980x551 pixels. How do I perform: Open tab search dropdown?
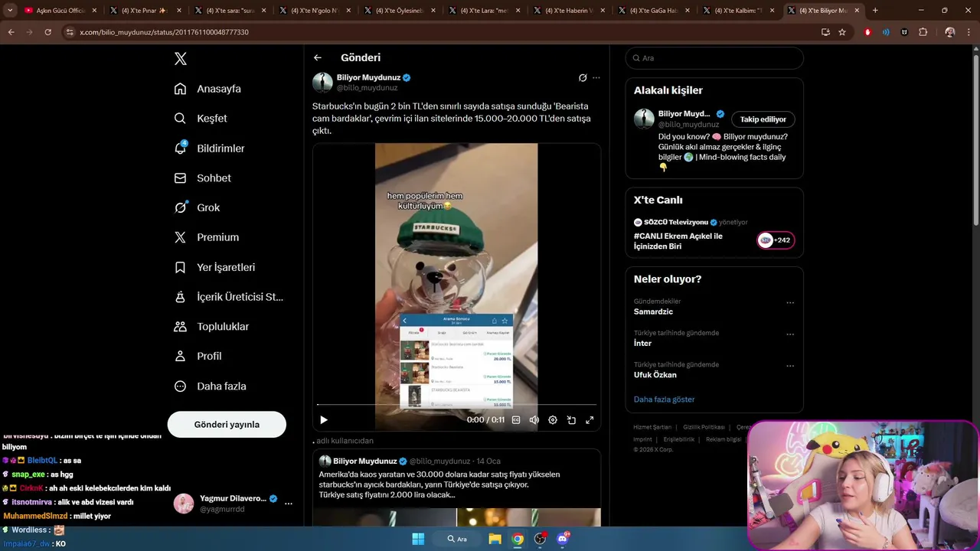tap(10, 11)
